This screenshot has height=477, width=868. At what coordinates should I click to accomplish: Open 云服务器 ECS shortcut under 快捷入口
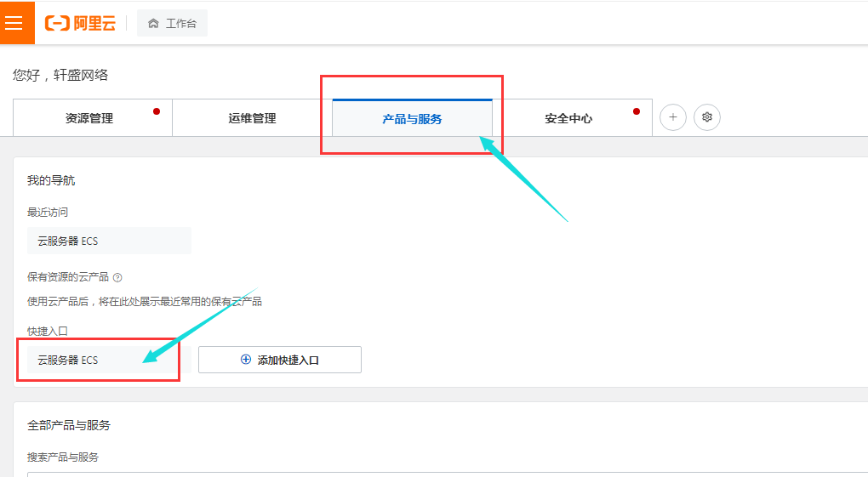pos(109,360)
